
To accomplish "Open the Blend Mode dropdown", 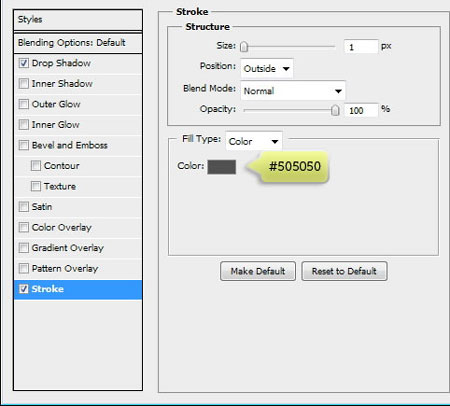I will [293, 91].
